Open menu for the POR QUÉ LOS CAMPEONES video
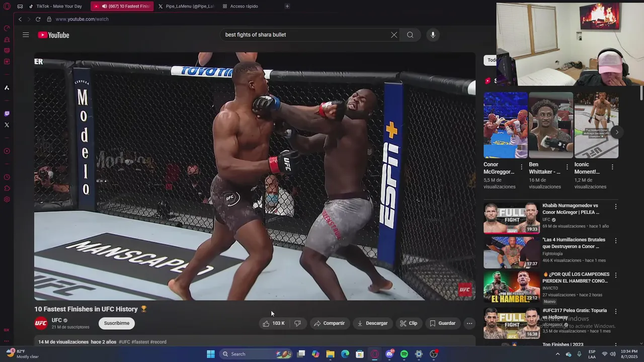644x362 pixels. [615, 276]
